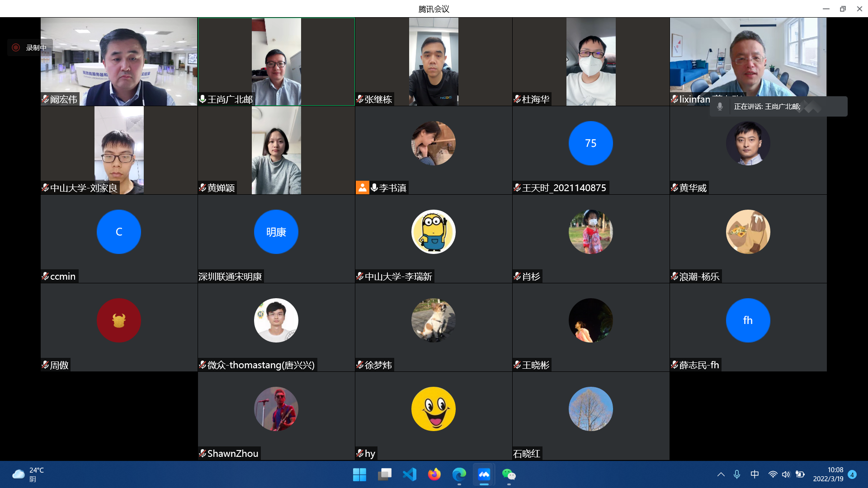Open clock showing 10:08 2022/3/19
868x488 pixels.
point(828,474)
